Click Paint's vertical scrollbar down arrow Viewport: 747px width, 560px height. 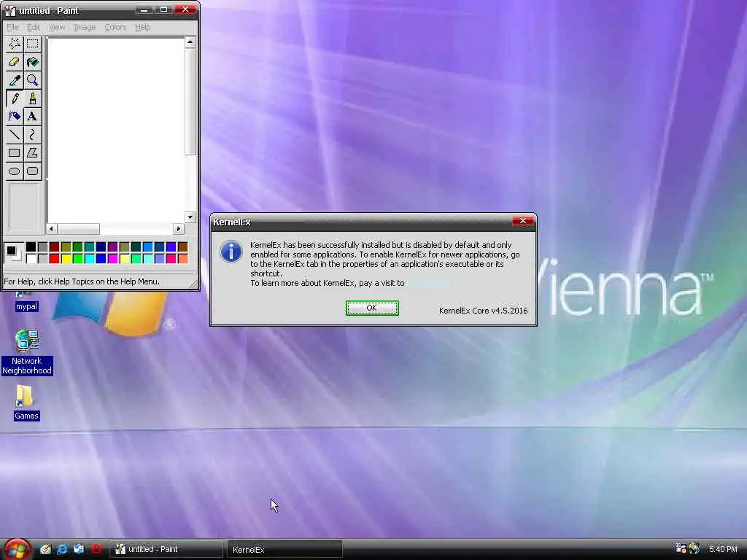tap(190, 217)
